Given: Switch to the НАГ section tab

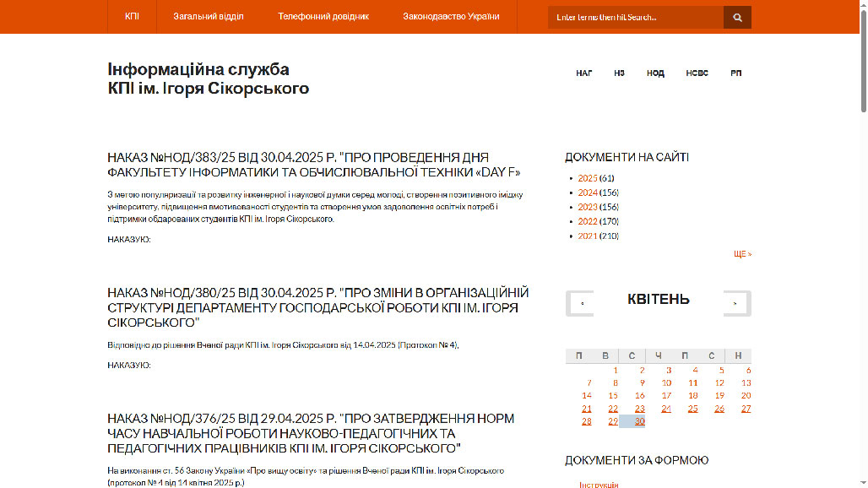Looking at the screenshot, I should [584, 73].
